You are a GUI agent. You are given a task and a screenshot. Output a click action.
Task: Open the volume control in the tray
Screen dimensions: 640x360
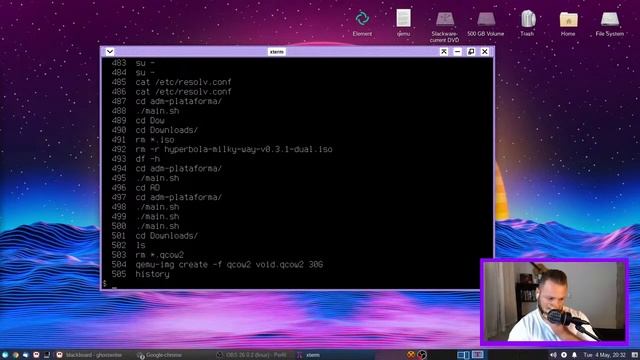[553, 355]
